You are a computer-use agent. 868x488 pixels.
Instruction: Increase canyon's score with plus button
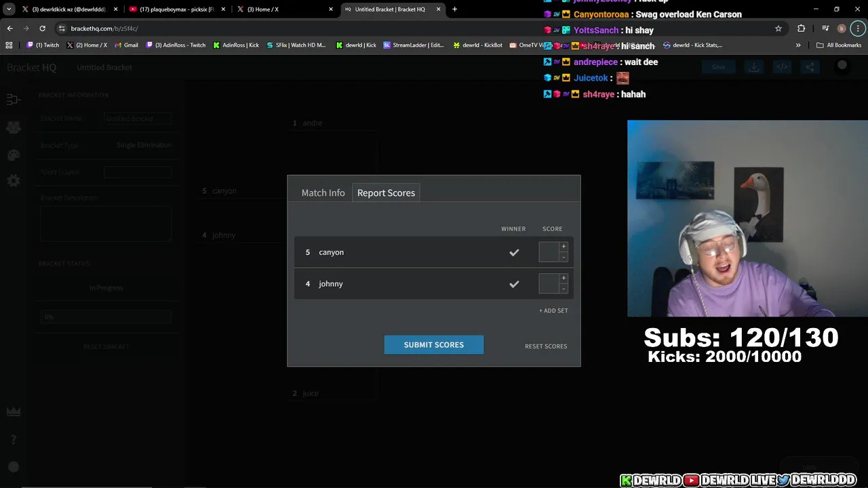564,247
